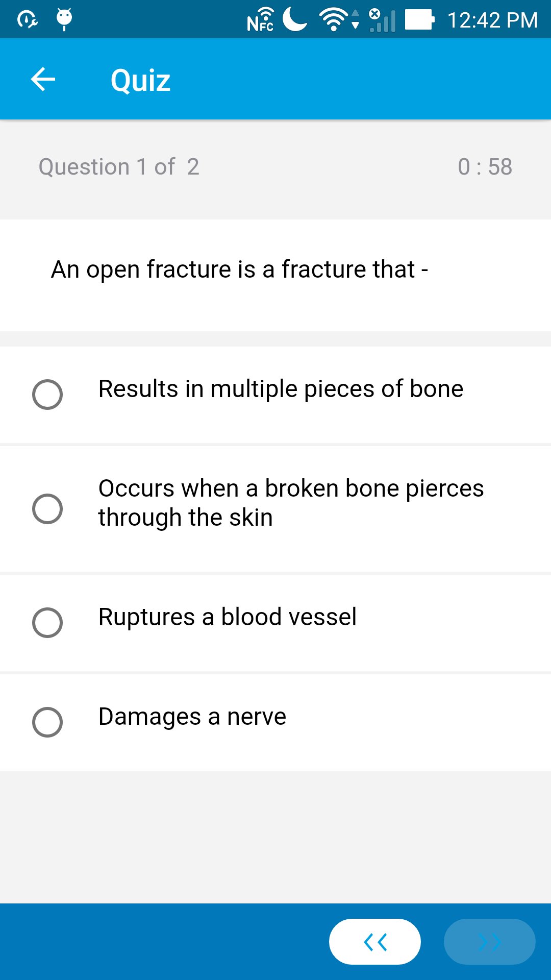Tap the answer text 'Ruptures a blood vessel'
Screen dimensions: 551x980
228,617
